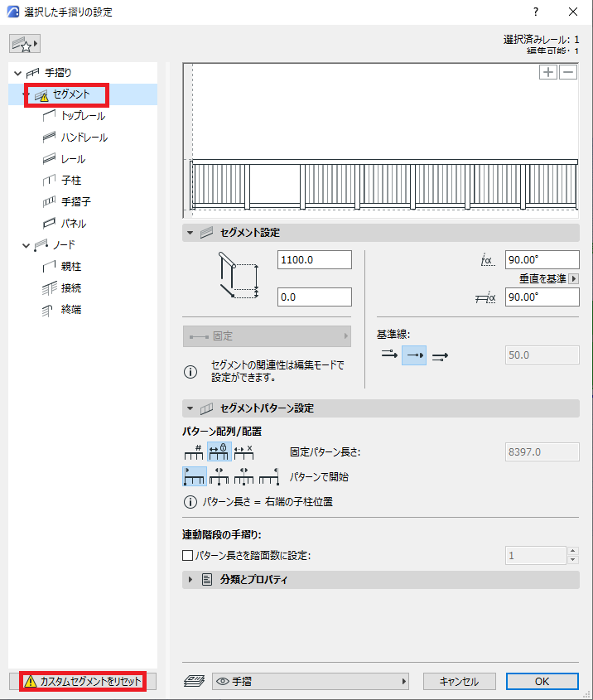Select the start-with-pattern alignment option
The height and width of the screenshot is (700, 593).
click(x=195, y=476)
